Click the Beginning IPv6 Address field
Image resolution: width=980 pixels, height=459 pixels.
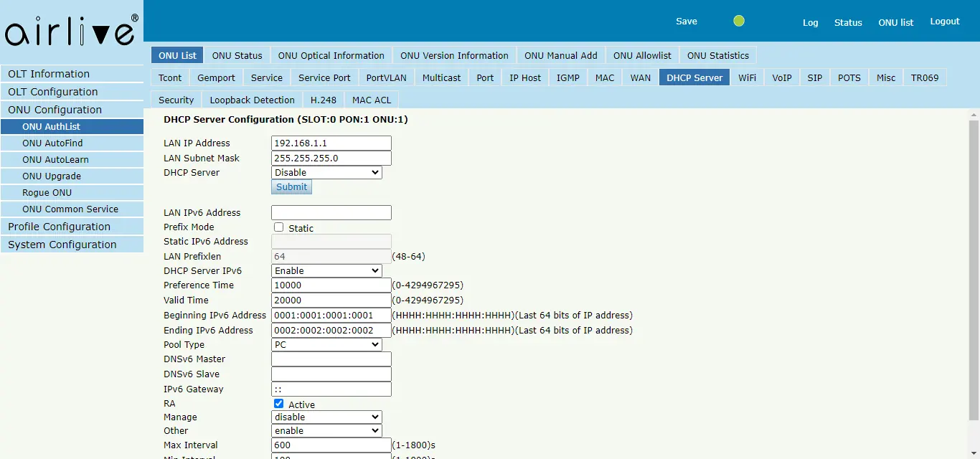click(331, 315)
